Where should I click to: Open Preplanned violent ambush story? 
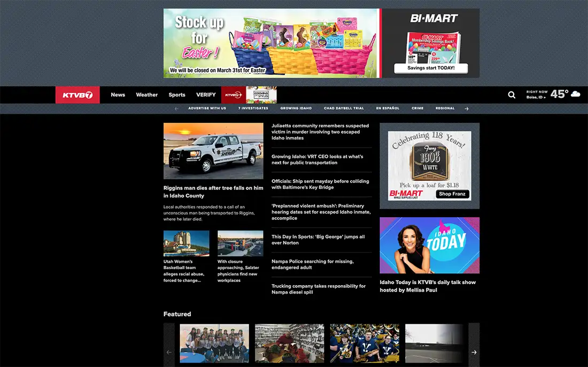click(x=321, y=212)
